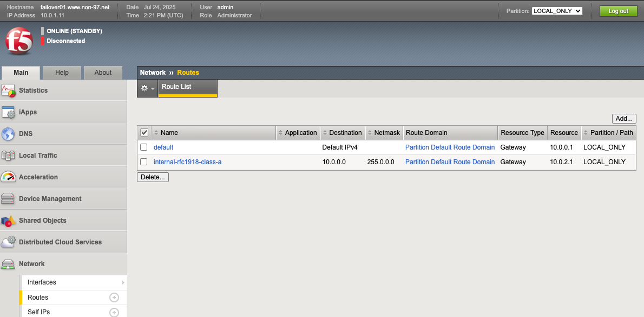Open the Interfaces menu item
Screen dimensions: 644x317
point(42,282)
